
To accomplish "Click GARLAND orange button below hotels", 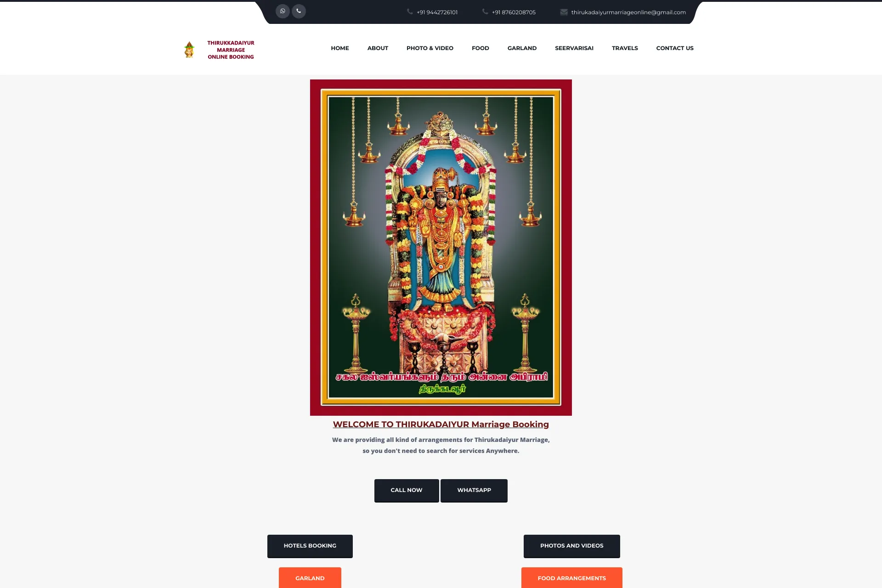I will tap(310, 577).
